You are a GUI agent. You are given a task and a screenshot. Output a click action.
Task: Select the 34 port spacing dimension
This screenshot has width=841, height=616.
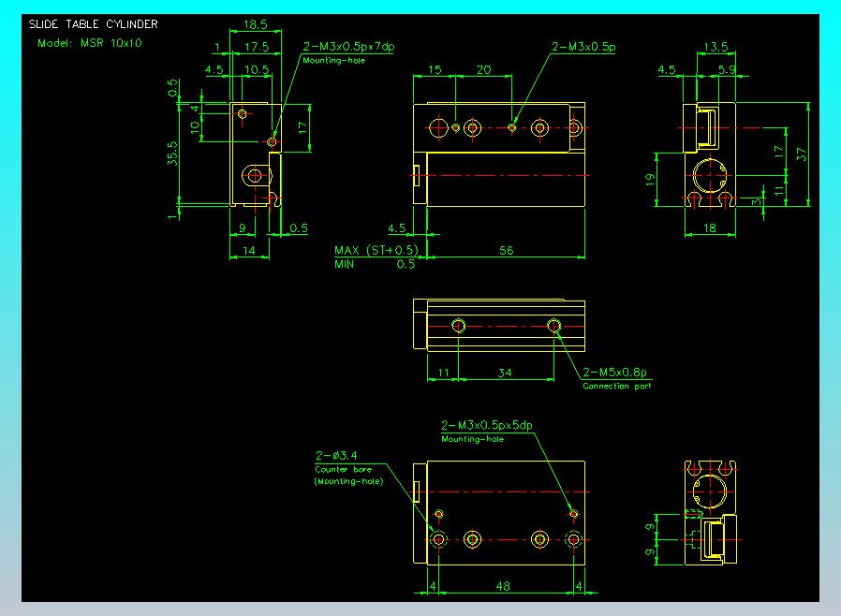(505, 372)
